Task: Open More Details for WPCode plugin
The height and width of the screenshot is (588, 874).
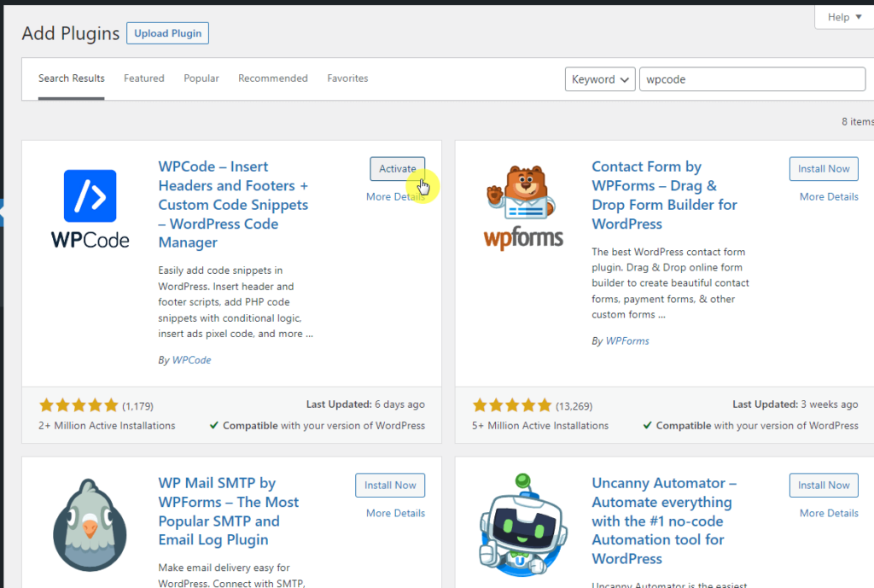Action: [x=395, y=197]
